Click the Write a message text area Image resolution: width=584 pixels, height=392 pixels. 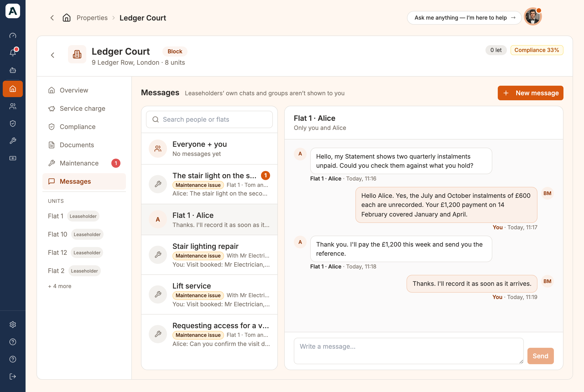(409, 351)
